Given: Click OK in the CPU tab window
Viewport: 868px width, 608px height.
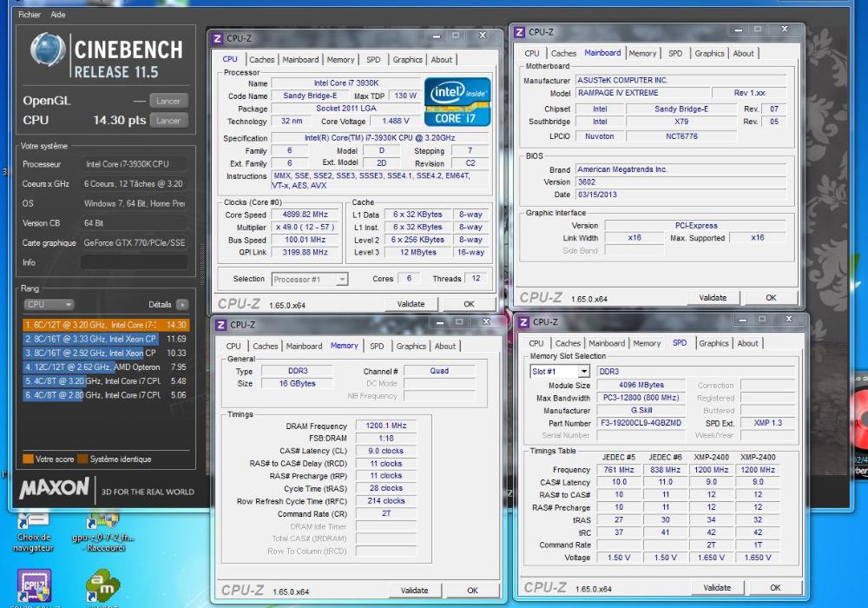Looking at the screenshot, I should click(469, 303).
